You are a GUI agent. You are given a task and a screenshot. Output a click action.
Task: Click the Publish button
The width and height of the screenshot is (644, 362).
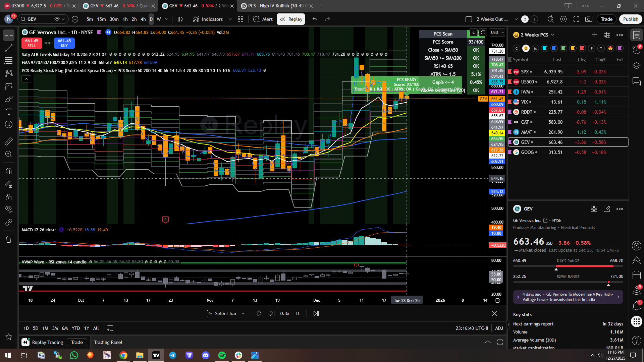click(631, 19)
